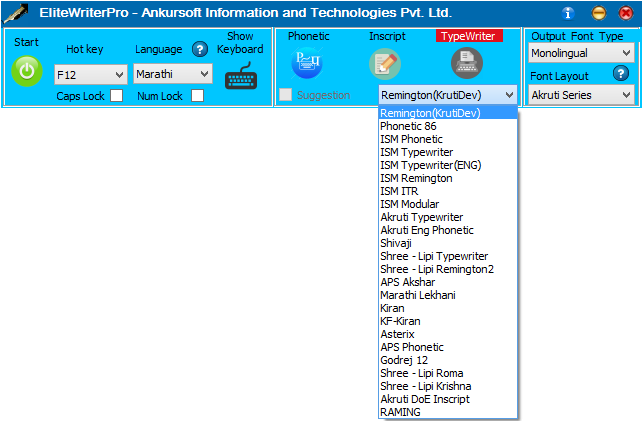The width and height of the screenshot is (644, 421).
Task: Select Asterix layout option
Action: (447, 334)
